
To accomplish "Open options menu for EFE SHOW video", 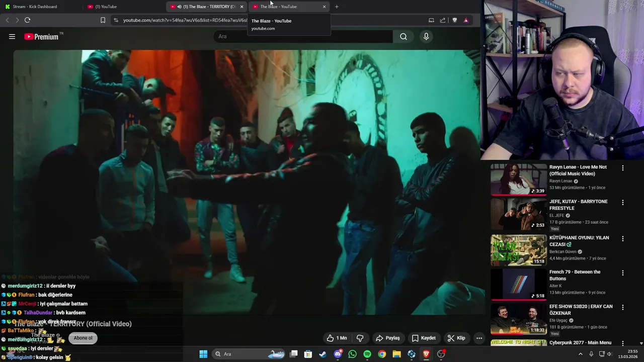I will pos(623,307).
